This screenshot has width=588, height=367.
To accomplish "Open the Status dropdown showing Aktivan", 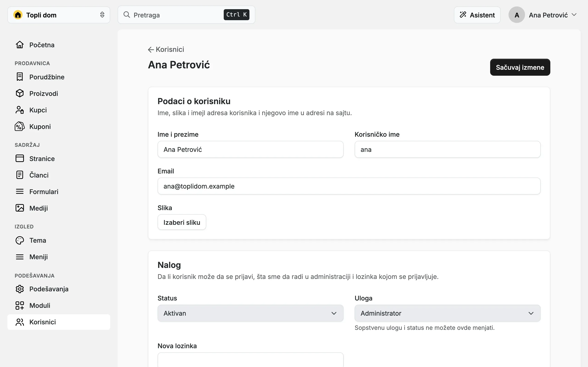I will pyautogui.click(x=251, y=313).
